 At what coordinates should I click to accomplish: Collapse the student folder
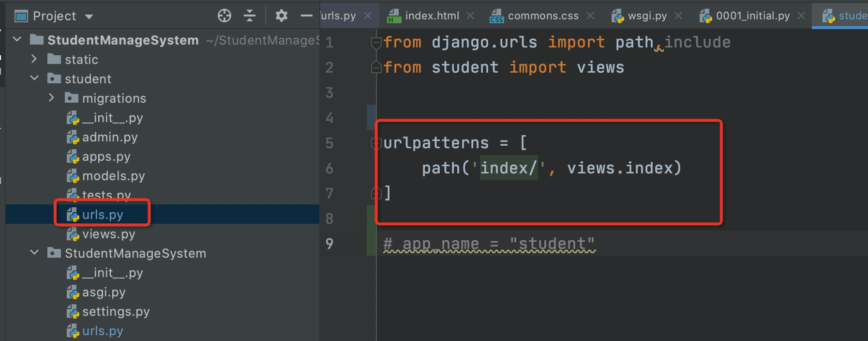click(x=34, y=78)
